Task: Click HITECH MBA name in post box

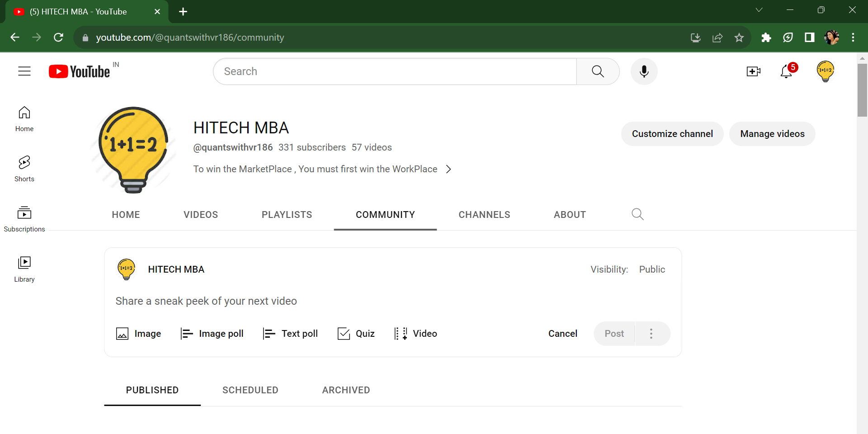Action: click(176, 269)
